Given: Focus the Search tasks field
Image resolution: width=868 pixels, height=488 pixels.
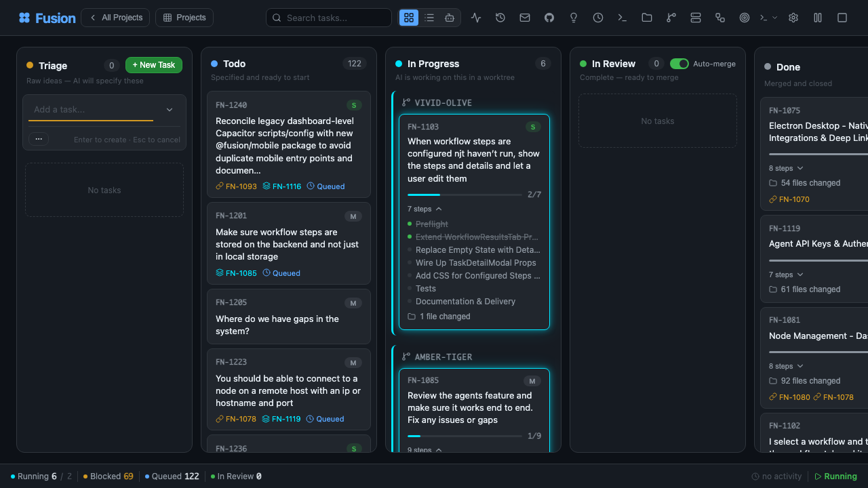Looking at the screenshot, I should pyautogui.click(x=329, y=18).
